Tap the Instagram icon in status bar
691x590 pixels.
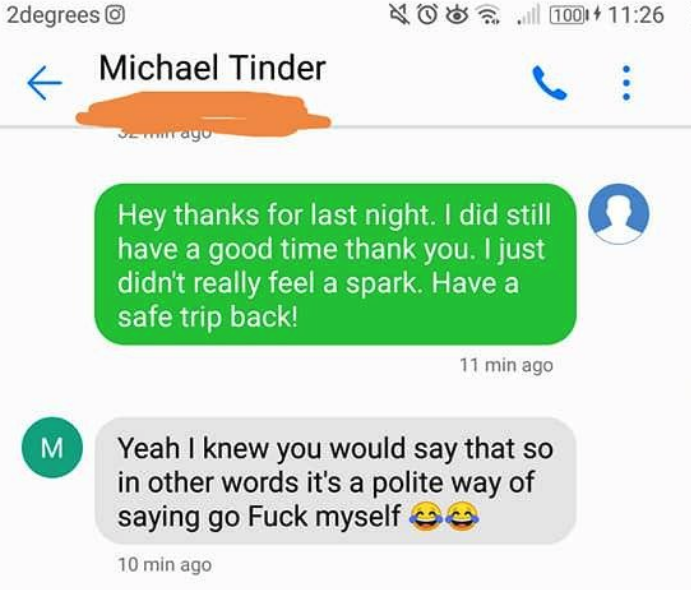coord(115,15)
